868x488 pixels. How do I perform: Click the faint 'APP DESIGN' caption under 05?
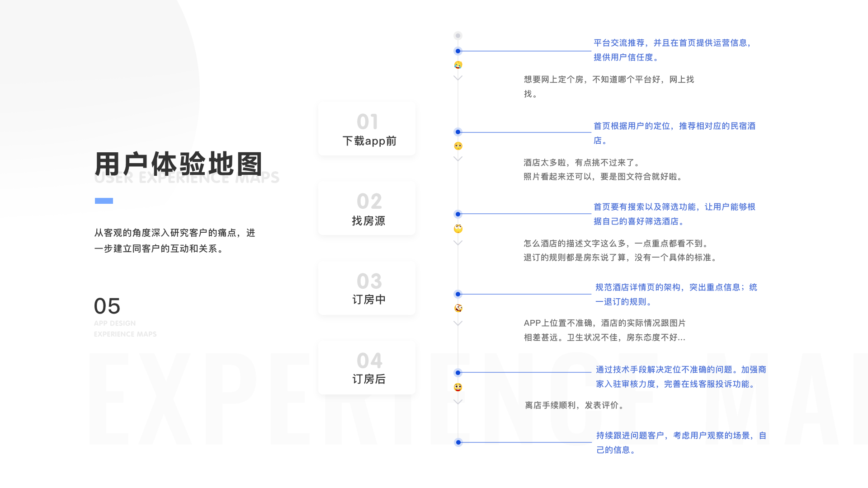pos(115,324)
